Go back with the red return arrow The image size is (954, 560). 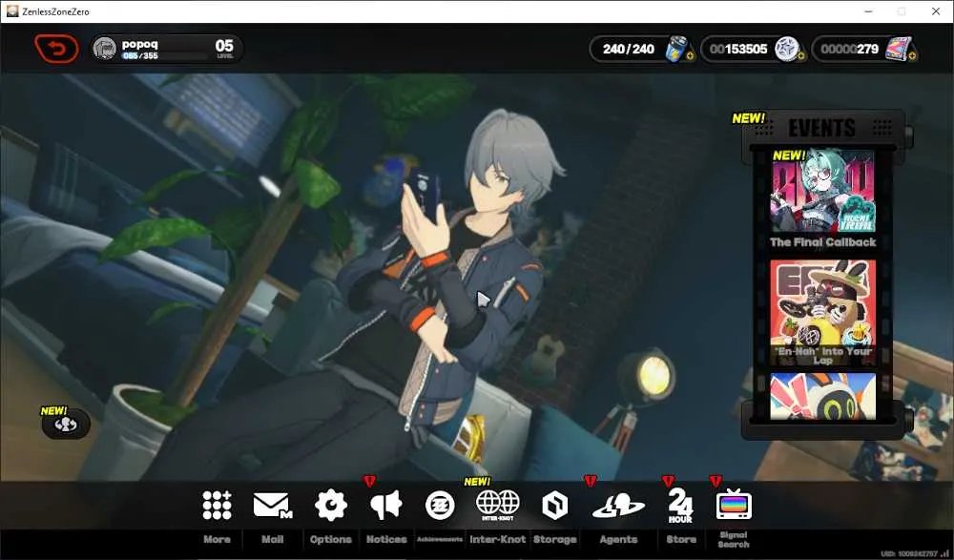pos(56,49)
